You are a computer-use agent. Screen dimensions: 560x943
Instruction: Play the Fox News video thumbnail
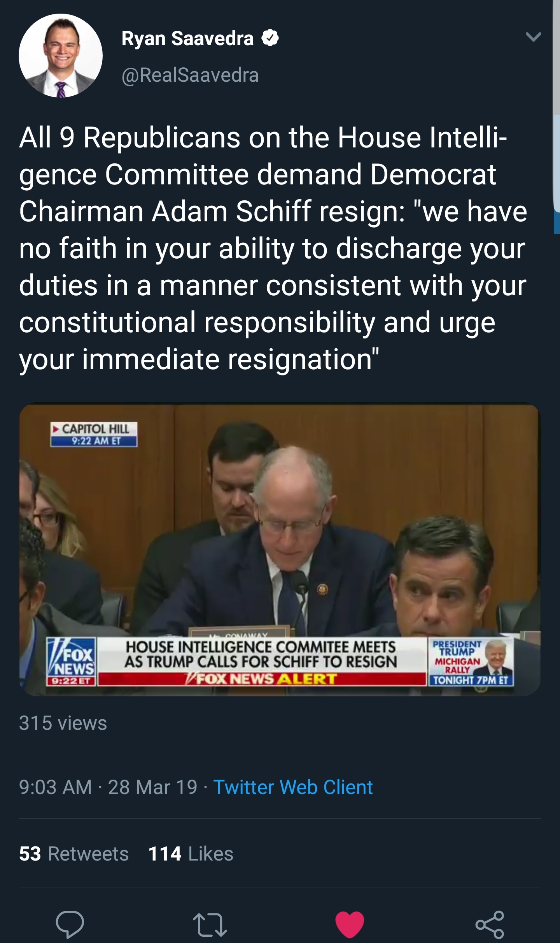[x=280, y=549]
